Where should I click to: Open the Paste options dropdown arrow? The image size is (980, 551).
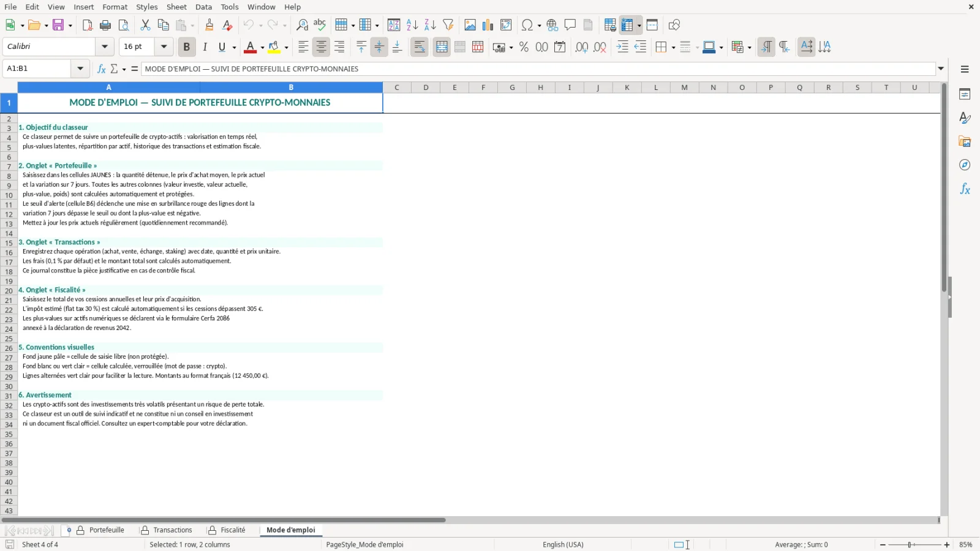pos(192,25)
